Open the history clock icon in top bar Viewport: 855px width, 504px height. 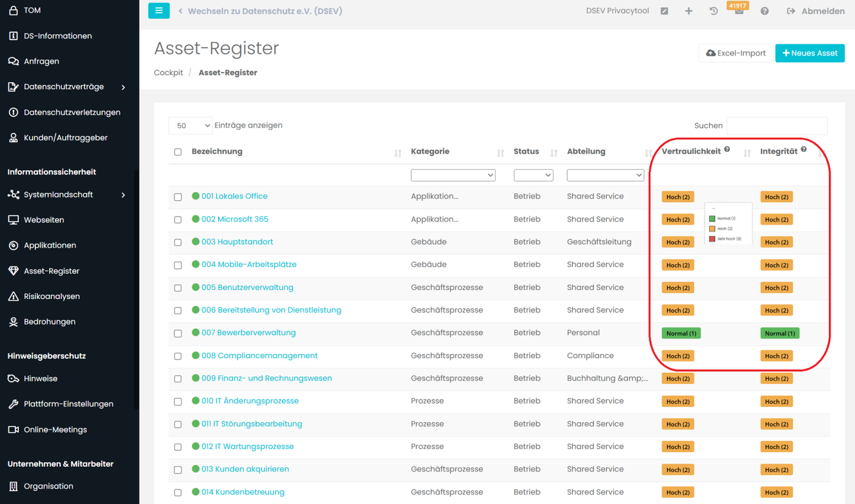(x=713, y=11)
